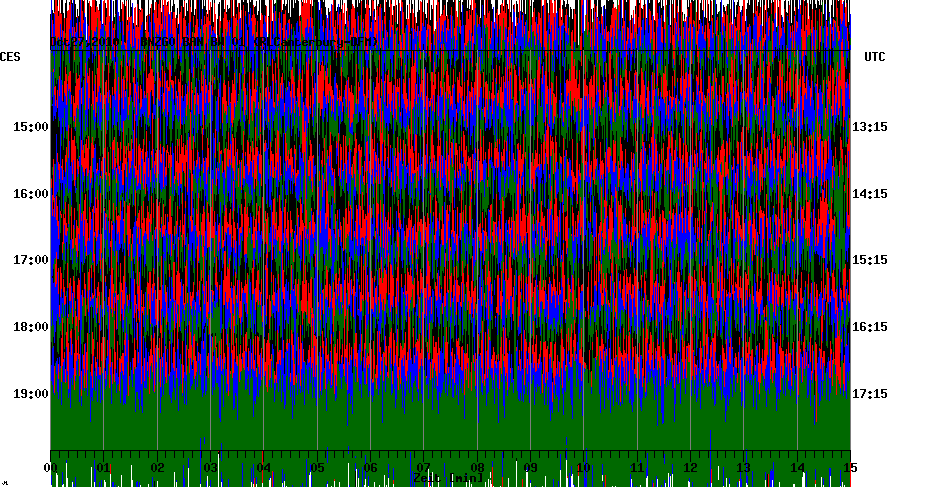930x494 pixels.
Task: Select minute tick 03 on the bottom axis
Action: click(x=210, y=468)
